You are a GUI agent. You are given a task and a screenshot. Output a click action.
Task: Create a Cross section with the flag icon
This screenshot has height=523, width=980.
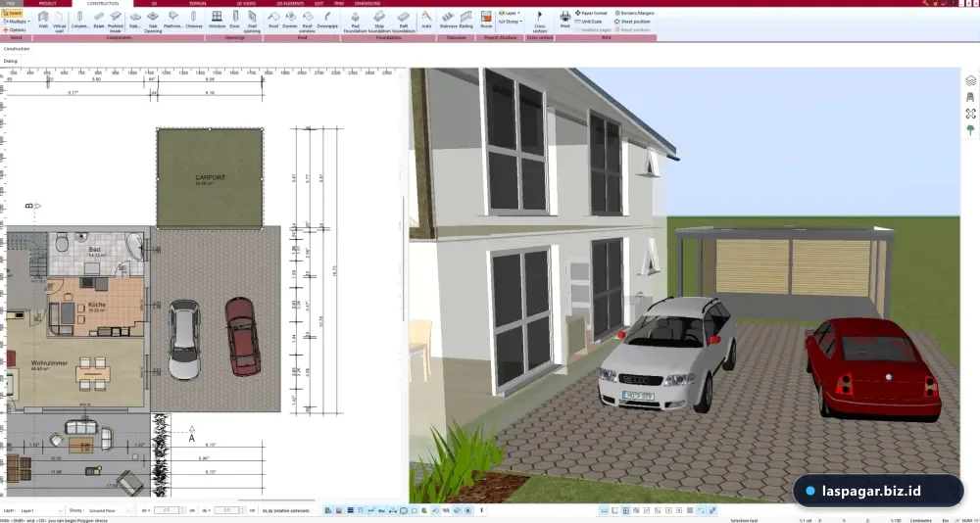pos(539,21)
